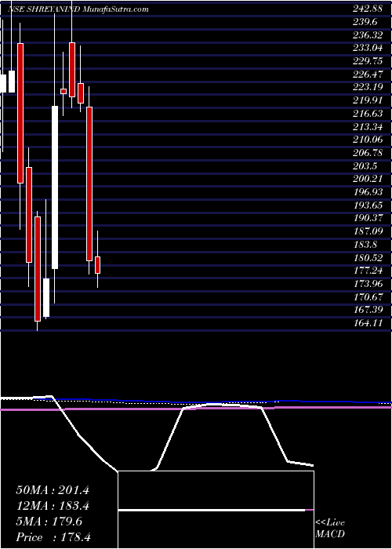Click the 223.19 price axis label

368,87
